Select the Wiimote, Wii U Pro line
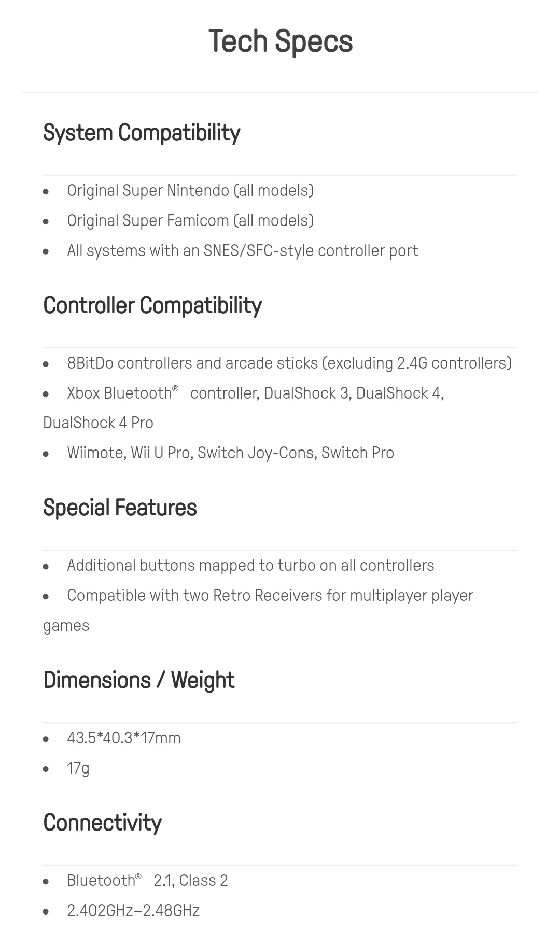The image size is (560, 928). [x=230, y=453]
